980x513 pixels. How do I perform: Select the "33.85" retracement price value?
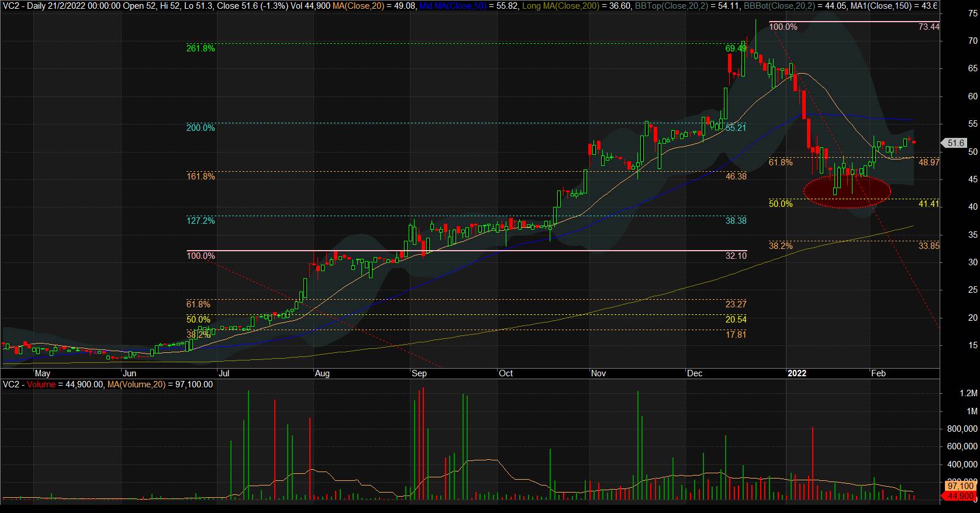pyautogui.click(x=929, y=246)
